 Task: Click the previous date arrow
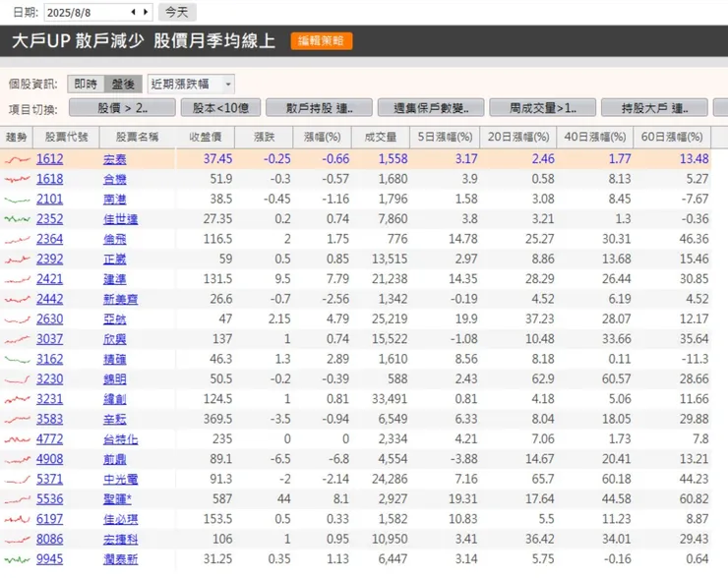click(x=133, y=12)
